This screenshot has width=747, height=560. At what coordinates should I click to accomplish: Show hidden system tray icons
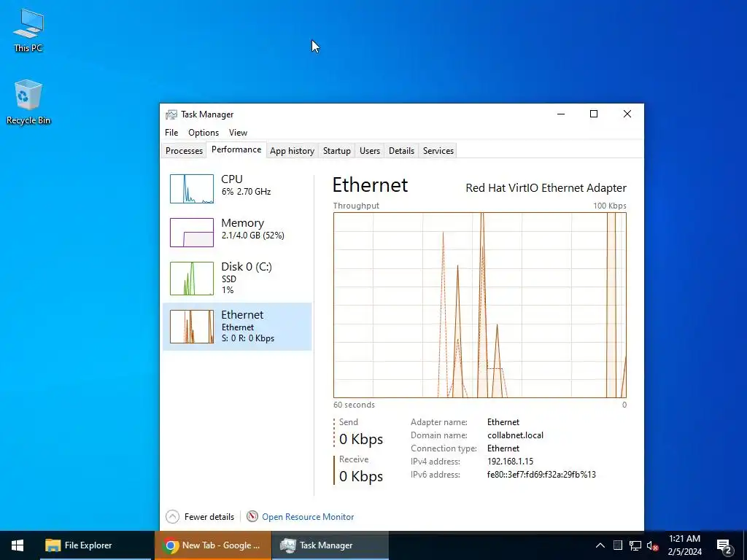click(600, 545)
